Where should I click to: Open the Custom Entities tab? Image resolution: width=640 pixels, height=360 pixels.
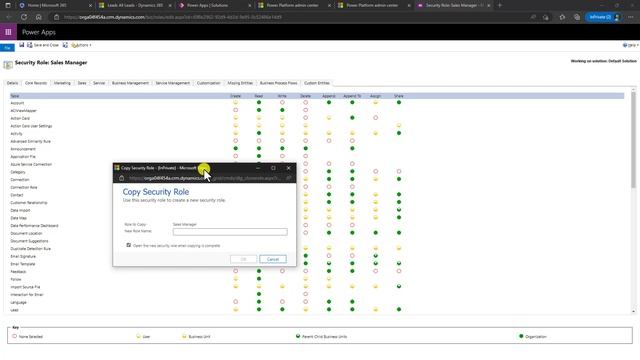pyautogui.click(x=317, y=83)
